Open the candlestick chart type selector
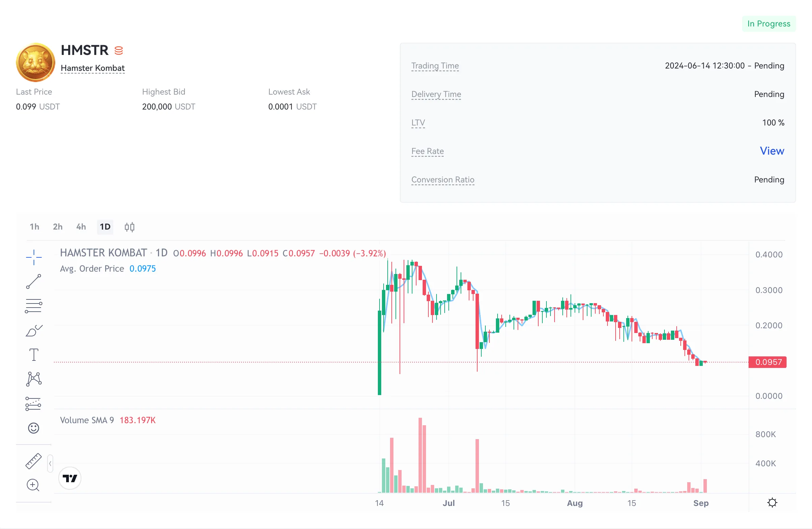The width and height of the screenshot is (812, 529). [x=130, y=227]
